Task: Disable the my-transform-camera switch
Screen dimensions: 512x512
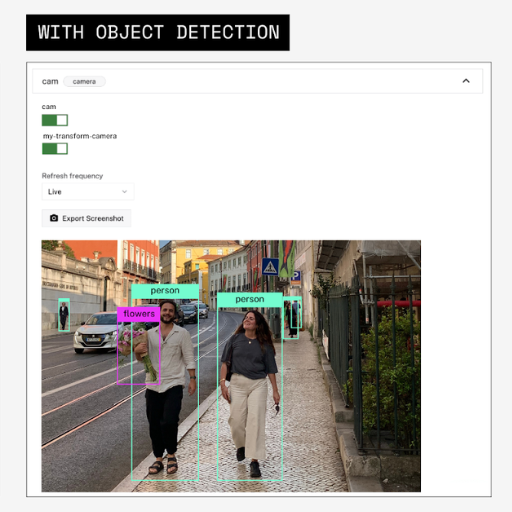Action: [x=55, y=149]
